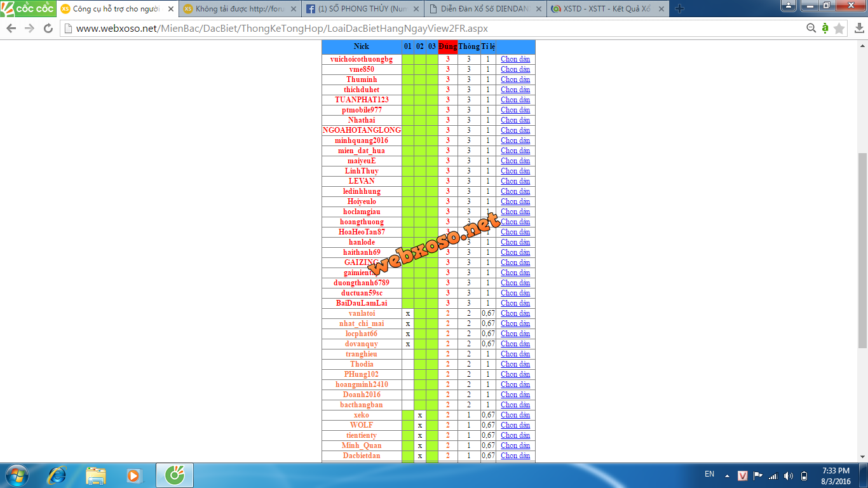
Task: Select the 'Công cụ hỗ trợ cho người' tab
Action: (x=116, y=9)
